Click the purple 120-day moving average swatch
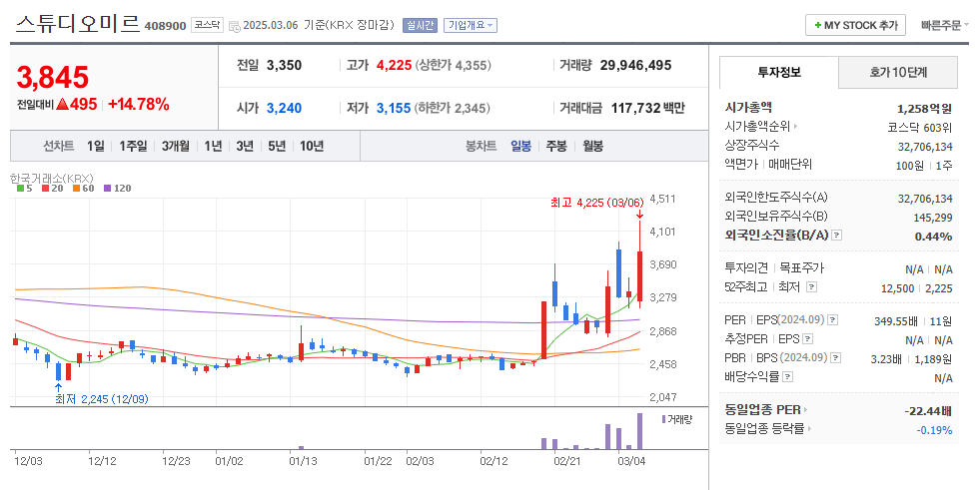The image size is (980, 490). (x=108, y=188)
